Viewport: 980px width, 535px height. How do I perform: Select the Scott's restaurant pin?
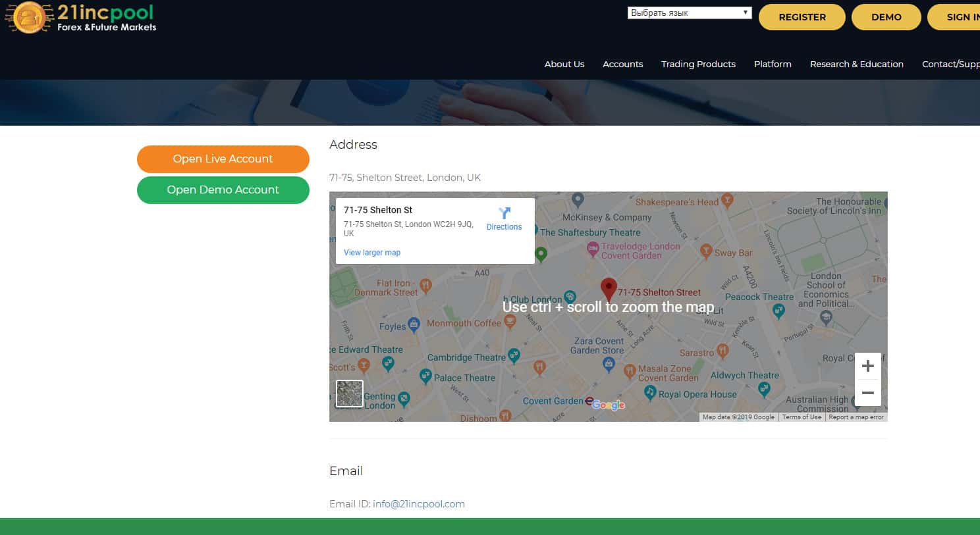[x=364, y=366]
